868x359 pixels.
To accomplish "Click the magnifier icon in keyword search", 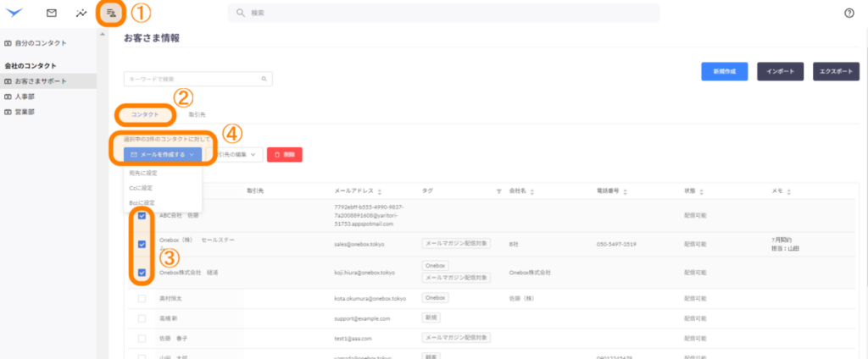I will pos(264,79).
